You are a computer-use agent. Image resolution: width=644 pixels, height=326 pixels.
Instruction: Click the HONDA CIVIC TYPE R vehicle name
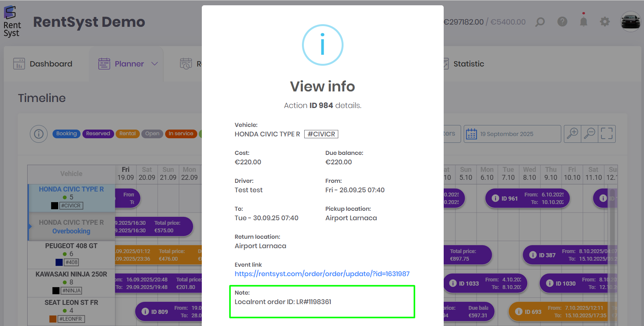pyautogui.click(x=71, y=189)
